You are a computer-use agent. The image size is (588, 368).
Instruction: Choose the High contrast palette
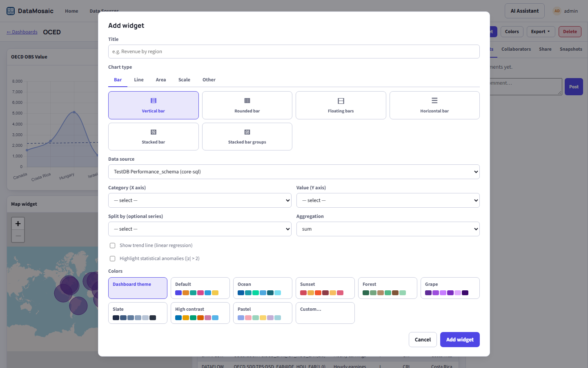tap(200, 313)
